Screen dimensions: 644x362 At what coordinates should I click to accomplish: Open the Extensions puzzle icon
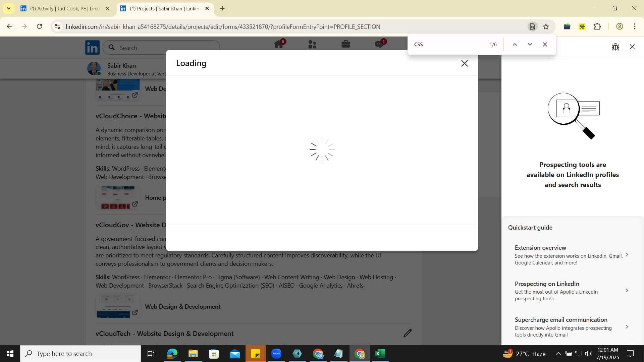click(x=597, y=26)
